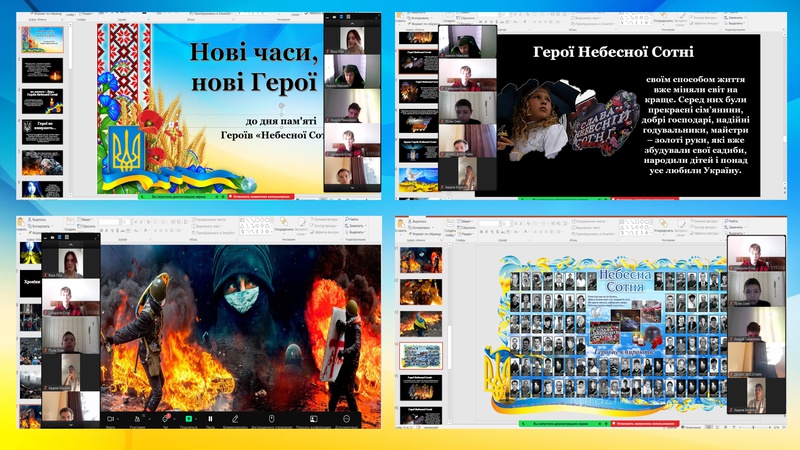The image size is (800, 450).
Task: Click the Zoom camera video icon in the bottom toolbar
Action: [x=110, y=419]
